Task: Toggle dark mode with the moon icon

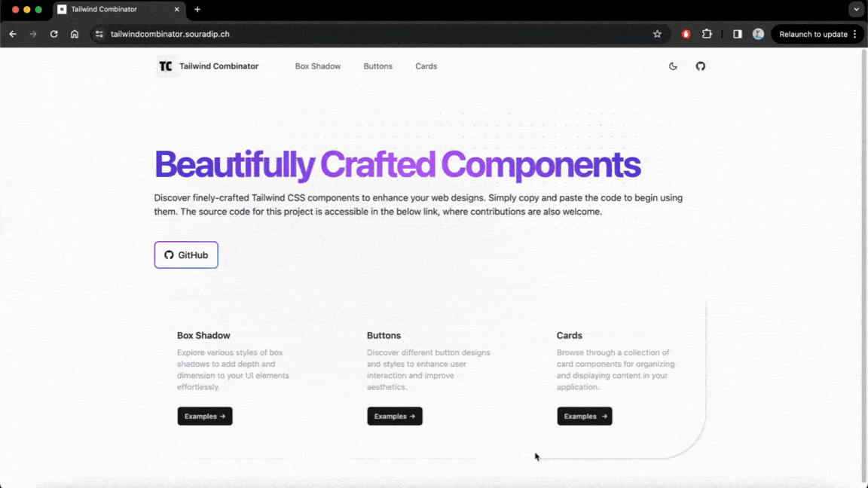Action: click(x=673, y=66)
